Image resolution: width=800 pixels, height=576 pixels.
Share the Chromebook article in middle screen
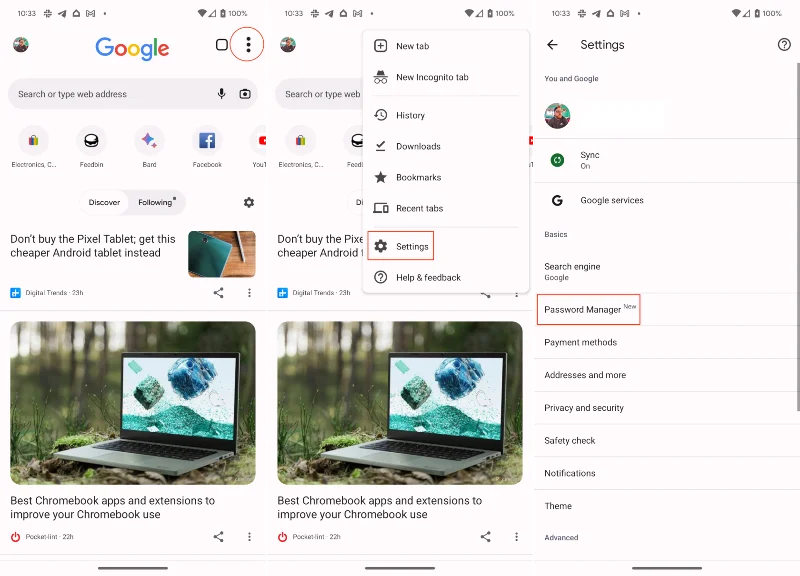pos(486,537)
